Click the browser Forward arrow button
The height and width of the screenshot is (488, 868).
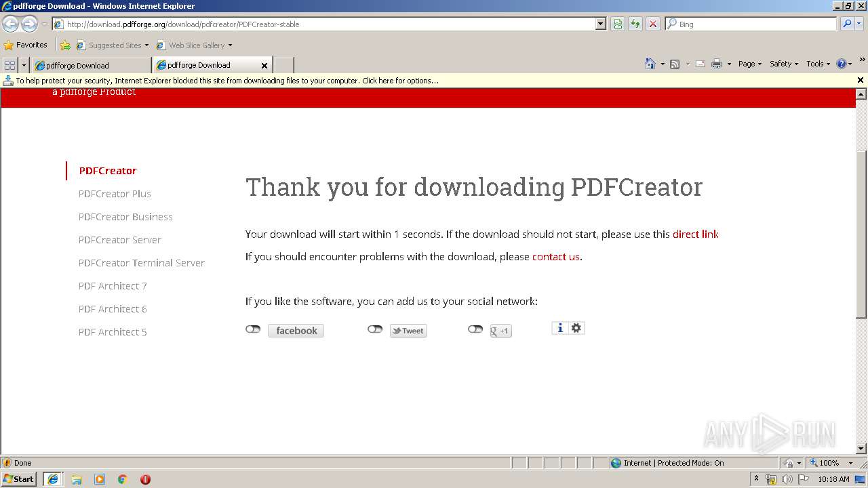coord(29,24)
